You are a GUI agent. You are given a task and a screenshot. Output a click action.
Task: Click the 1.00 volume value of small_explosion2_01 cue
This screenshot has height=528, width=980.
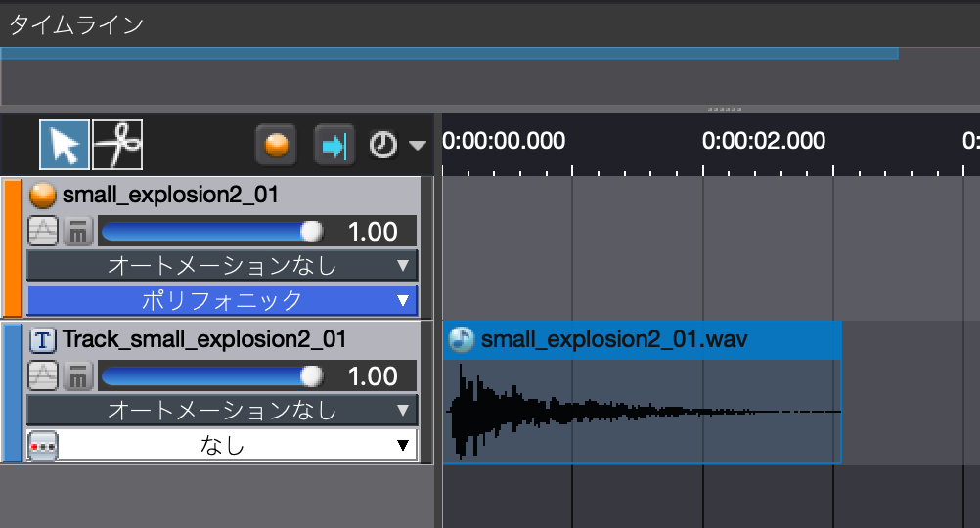pos(373,232)
